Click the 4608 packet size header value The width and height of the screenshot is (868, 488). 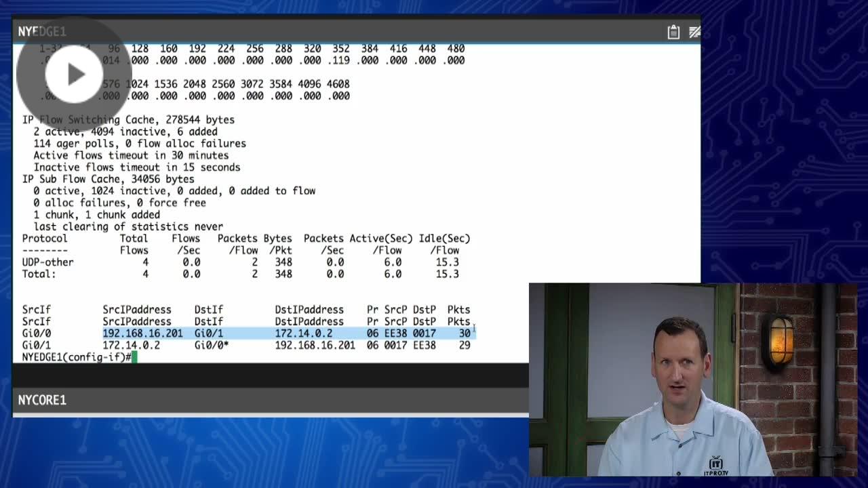tap(338, 84)
